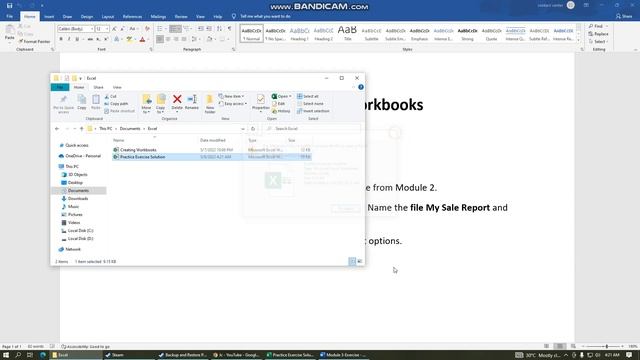640x360 pixels.
Task: Open Word References tab
Action: (132, 17)
